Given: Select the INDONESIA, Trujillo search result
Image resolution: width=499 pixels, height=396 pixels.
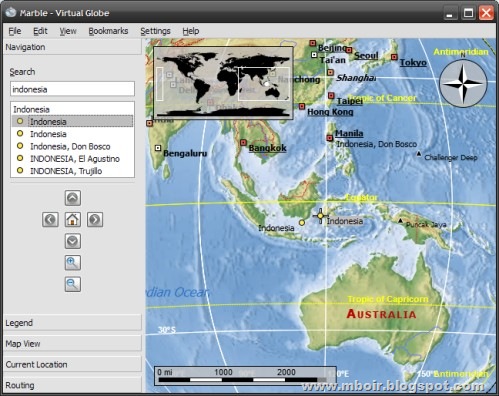Looking at the screenshot, I should (66, 171).
